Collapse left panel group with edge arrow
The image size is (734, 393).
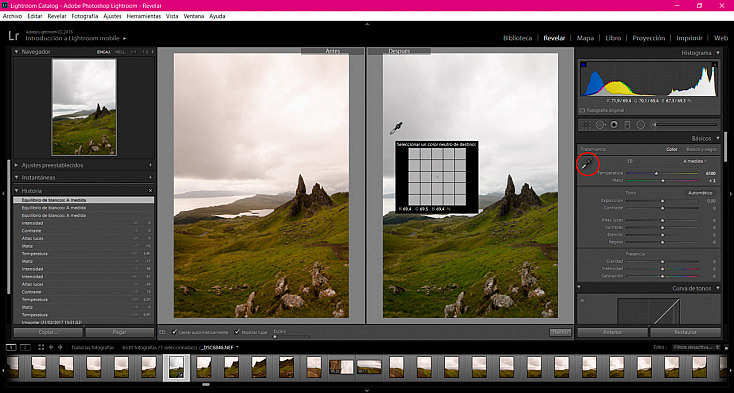click(3, 193)
